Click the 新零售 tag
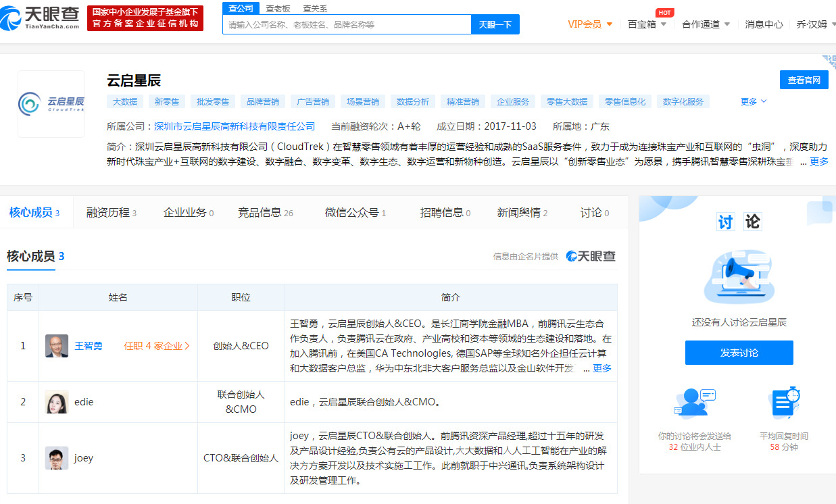This screenshot has height=504, width=836. point(167,102)
